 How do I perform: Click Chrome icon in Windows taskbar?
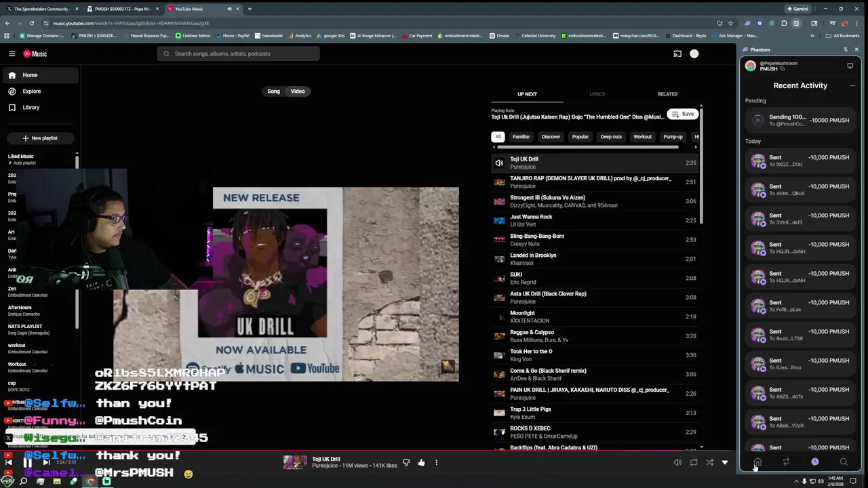tap(90, 481)
